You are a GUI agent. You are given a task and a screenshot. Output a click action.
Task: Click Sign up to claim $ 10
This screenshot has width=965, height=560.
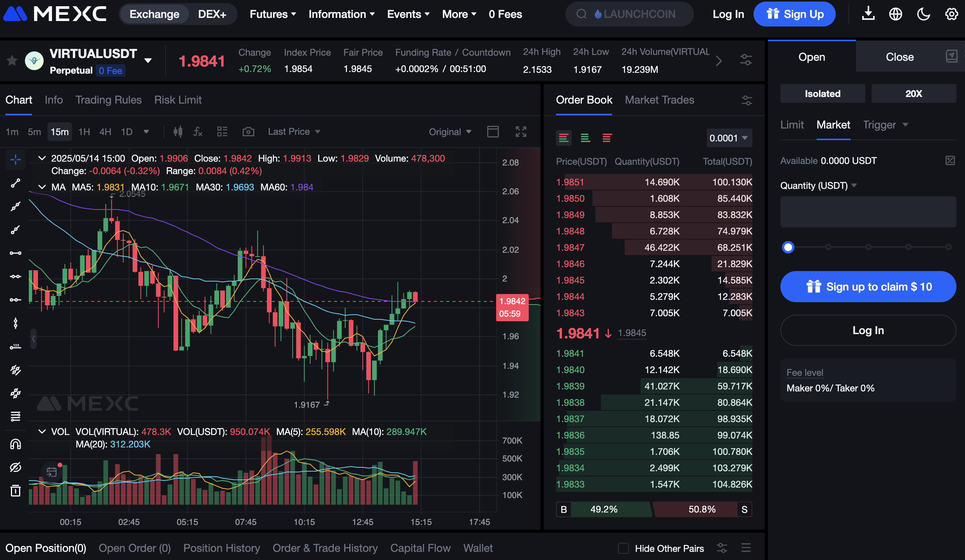coord(868,287)
